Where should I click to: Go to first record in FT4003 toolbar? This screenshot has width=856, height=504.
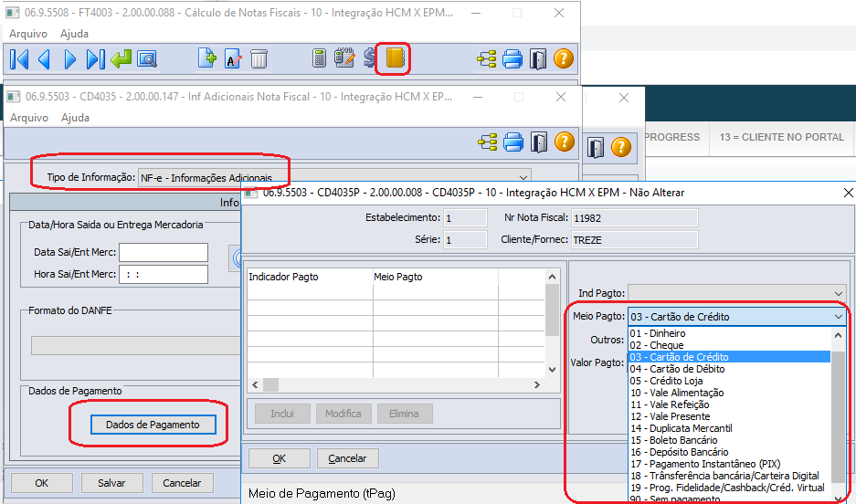click(19, 59)
